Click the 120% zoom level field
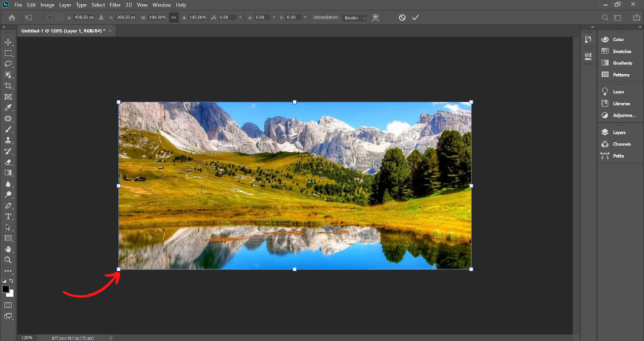Image resolution: width=644 pixels, height=341 pixels. [26, 338]
